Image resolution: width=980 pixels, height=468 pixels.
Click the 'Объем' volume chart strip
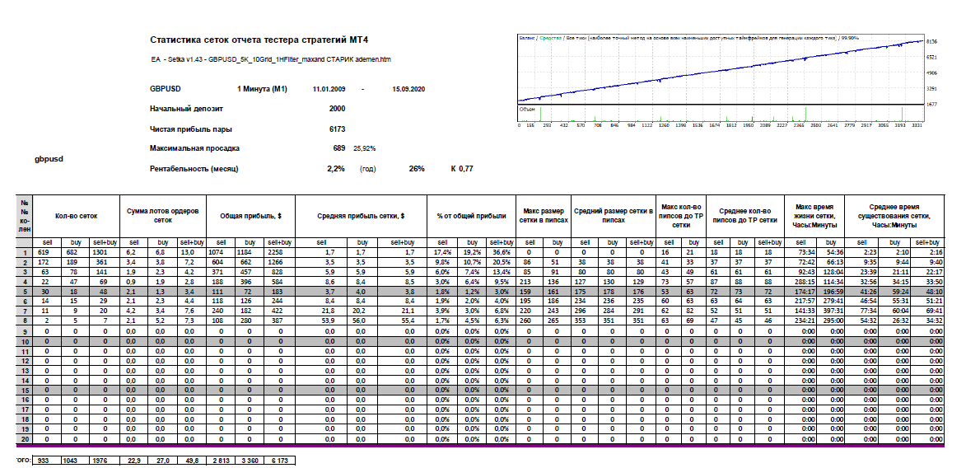click(721, 113)
